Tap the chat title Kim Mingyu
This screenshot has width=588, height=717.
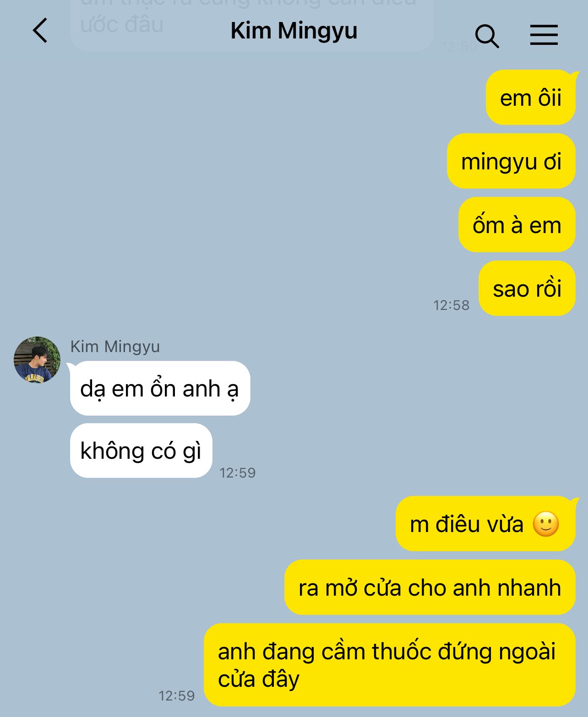pos(294,31)
